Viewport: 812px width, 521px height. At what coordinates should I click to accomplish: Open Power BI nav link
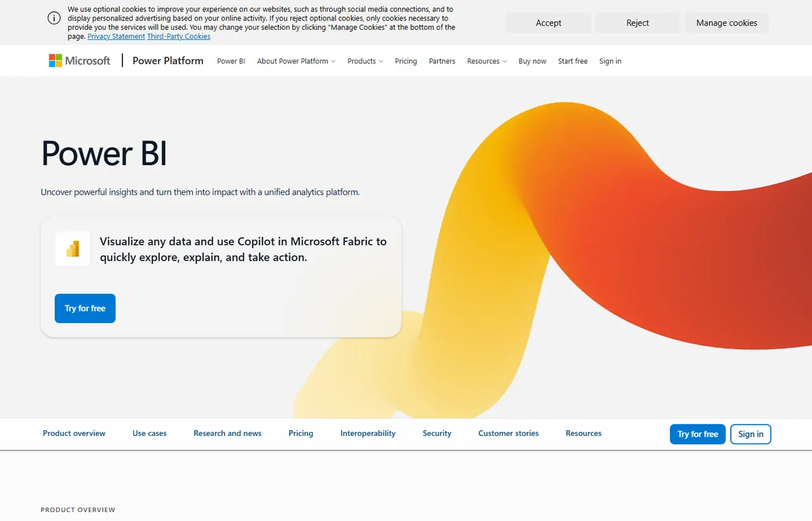tap(231, 62)
